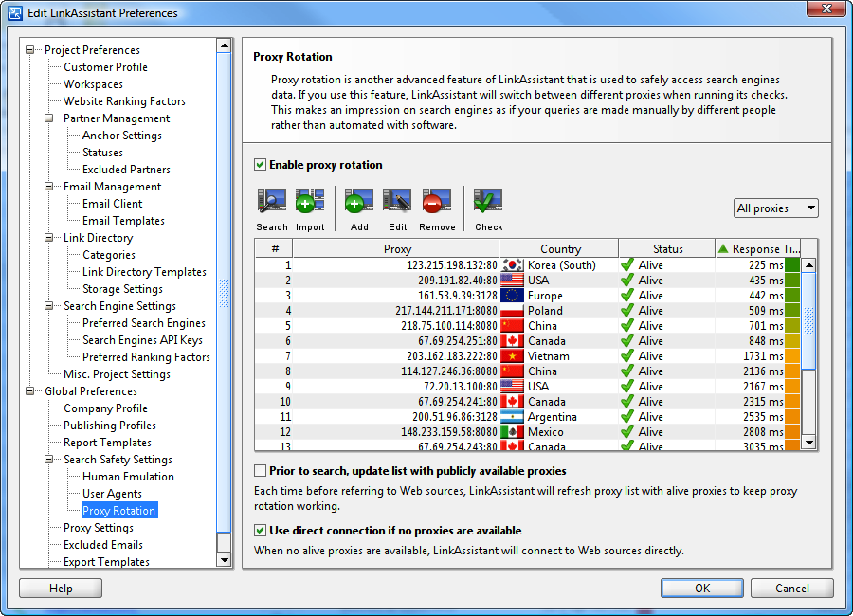The image size is (853, 616).
Task: Click the OK button
Action: (x=702, y=589)
